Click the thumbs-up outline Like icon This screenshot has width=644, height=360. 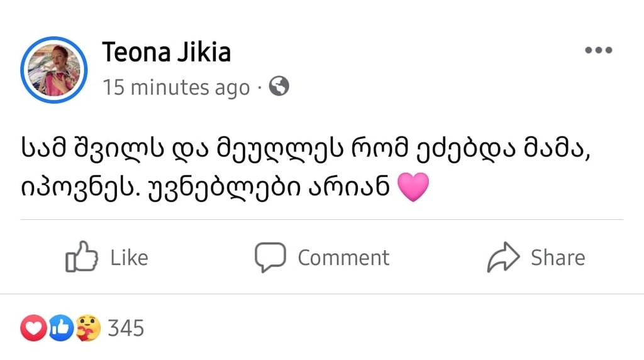[x=82, y=257]
